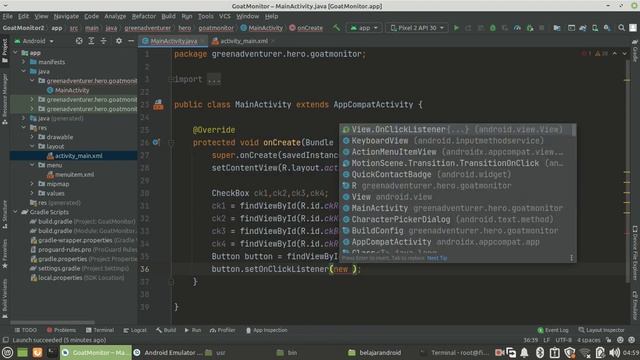Click the completion popup scrollbar
This screenshot has width=640, height=360.
click(x=574, y=130)
